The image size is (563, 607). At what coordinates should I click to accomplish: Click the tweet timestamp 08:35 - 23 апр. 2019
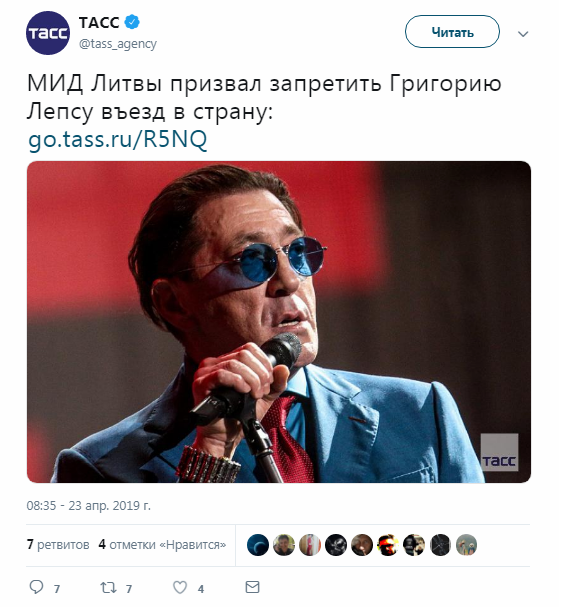click(89, 506)
